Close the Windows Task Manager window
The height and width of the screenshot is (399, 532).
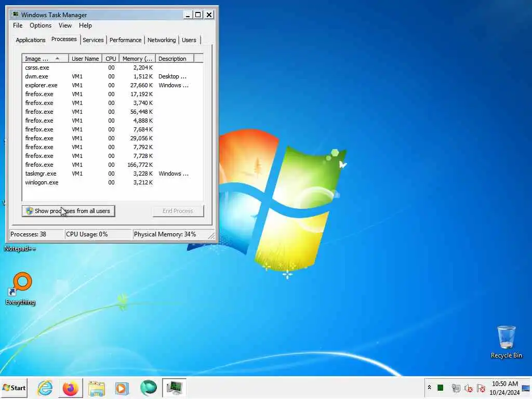point(209,15)
